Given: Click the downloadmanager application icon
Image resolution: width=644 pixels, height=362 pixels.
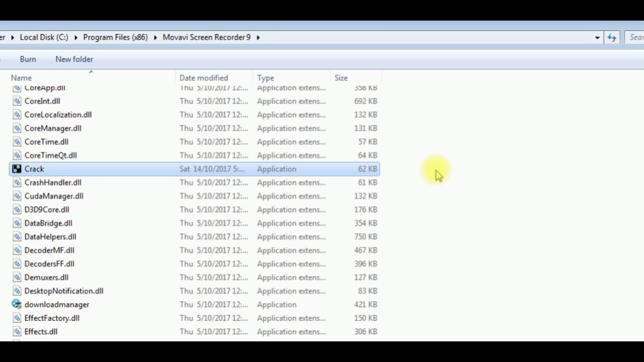Looking at the screenshot, I should pyautogui.click(x=17, y=305).
